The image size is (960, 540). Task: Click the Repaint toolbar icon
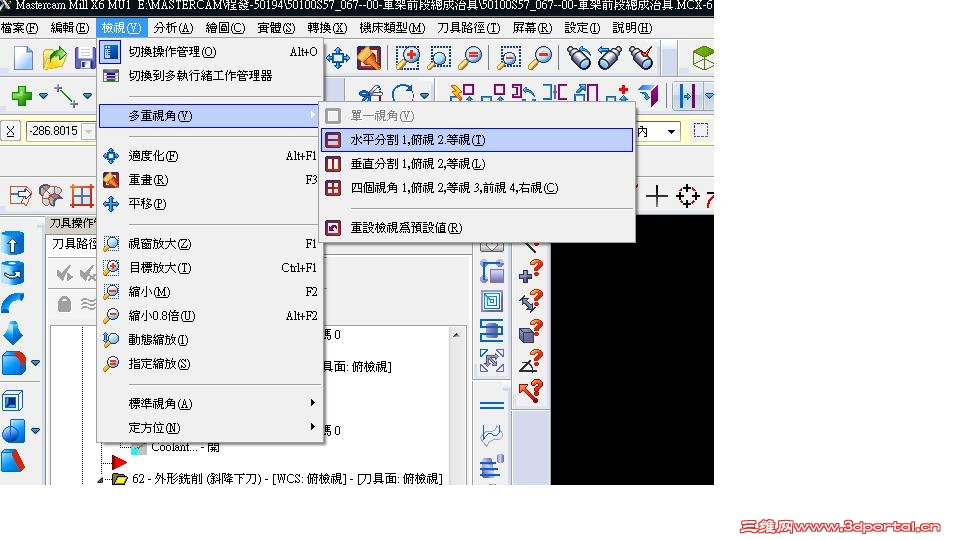[369, 58]
